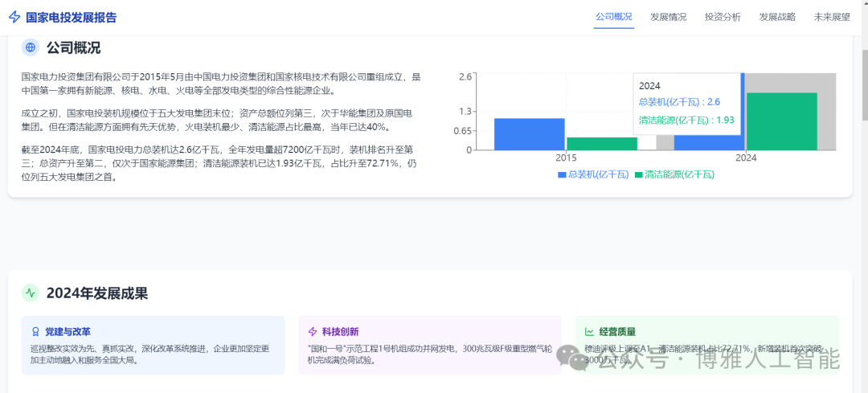Click the chart icon beside 经营质量
This screenshot has width=868, height=393.
pyautogui.click(x=590, y=332)
